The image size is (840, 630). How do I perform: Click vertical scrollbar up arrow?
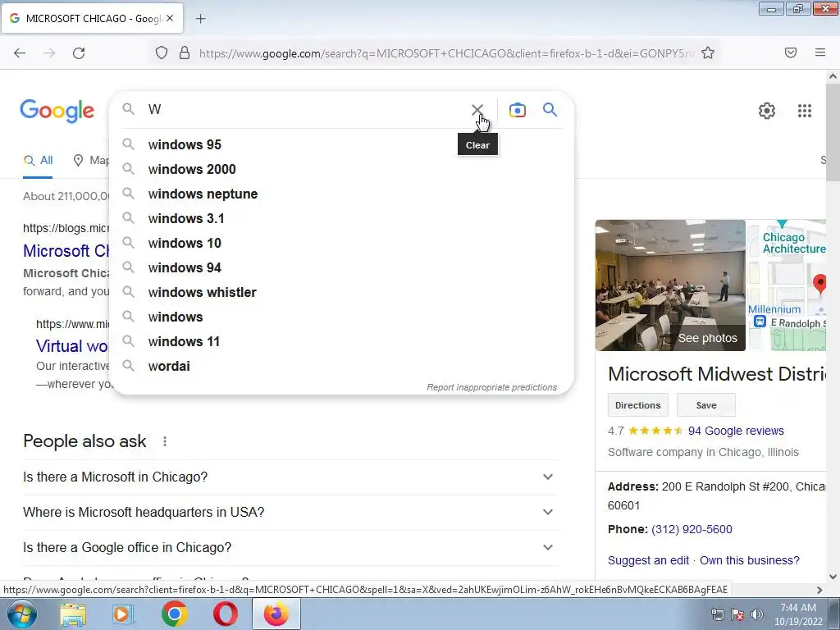(x=833, y=76)
